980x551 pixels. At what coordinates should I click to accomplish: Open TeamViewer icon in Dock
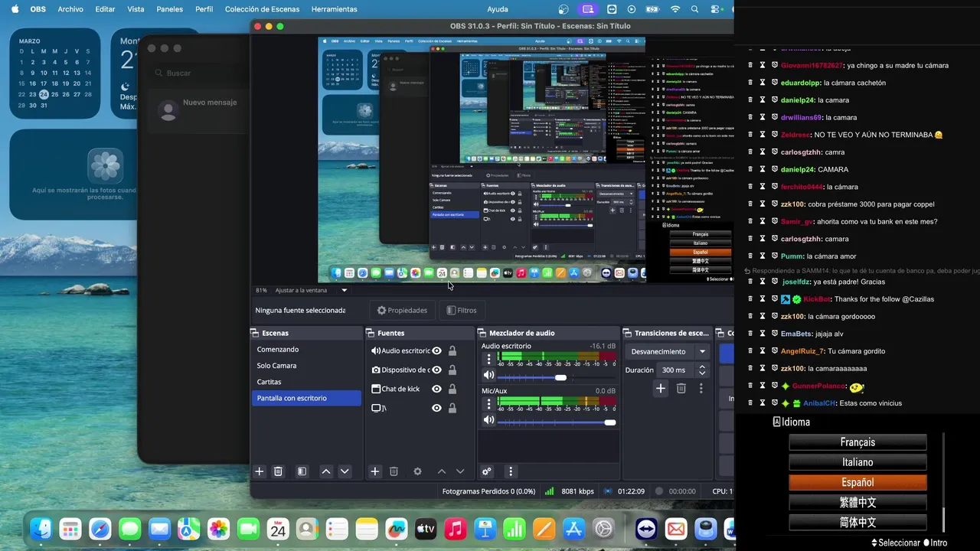(x=646, y=529)
